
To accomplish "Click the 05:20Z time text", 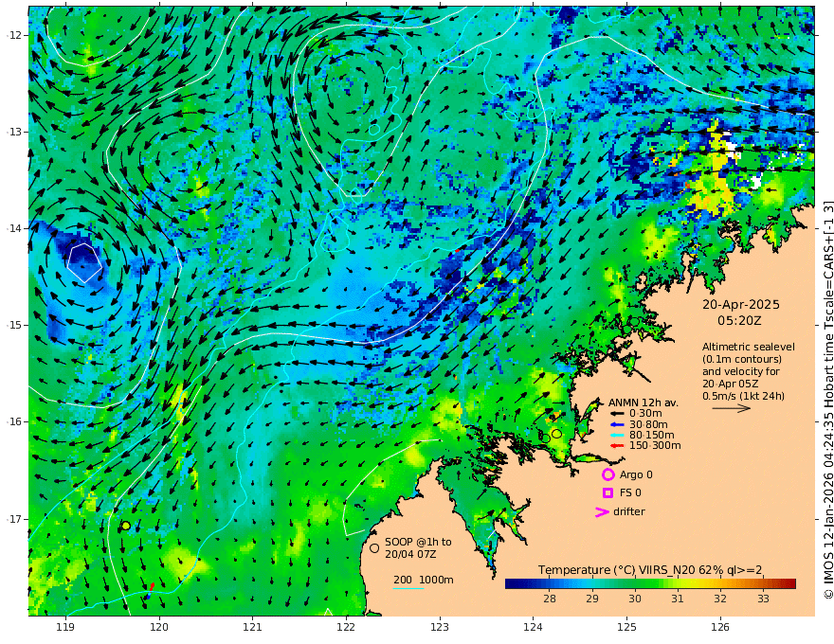I will click(x=739, y=321).
